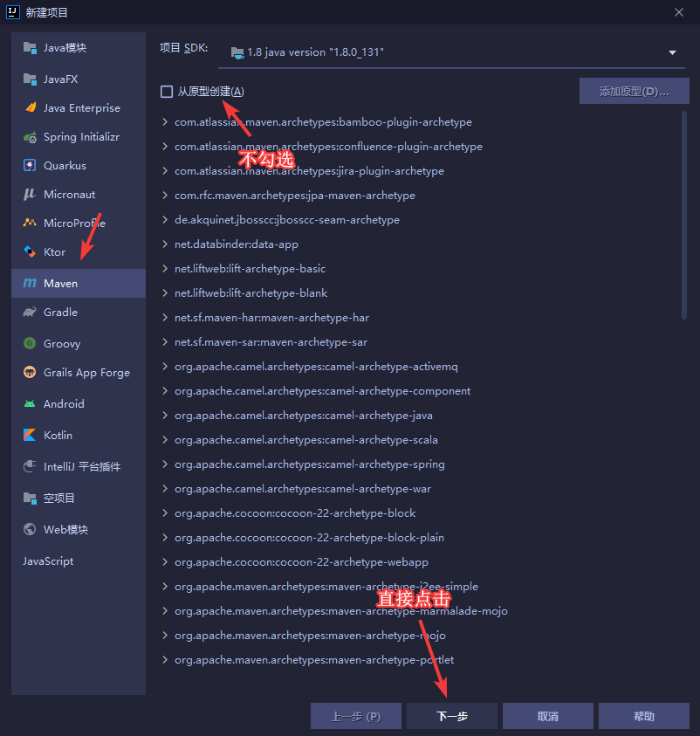This screenshot has width=700, height=736.
Task: Toggle the 从原型创建 checkbox
Action: pos(167,92)
